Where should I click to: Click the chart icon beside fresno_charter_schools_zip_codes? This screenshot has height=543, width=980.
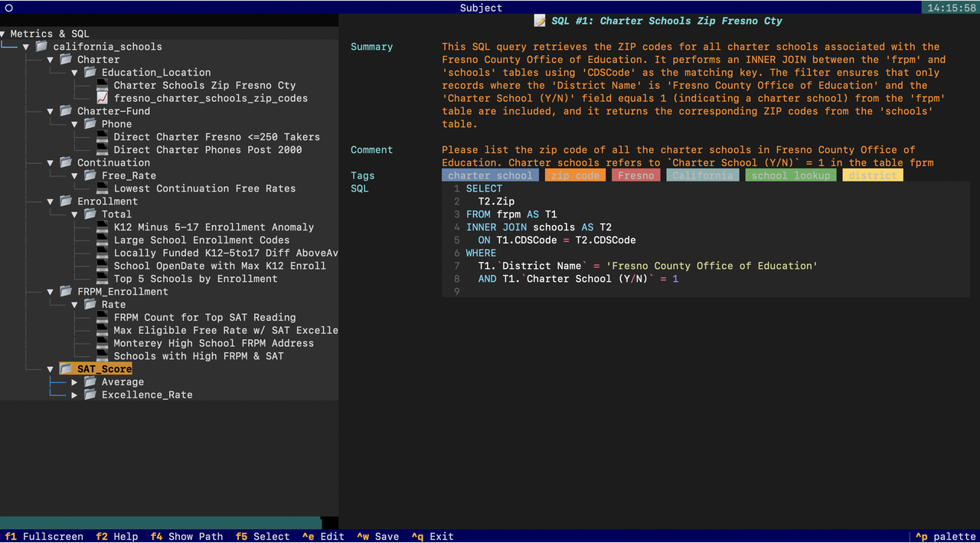[x=102, y=98]
